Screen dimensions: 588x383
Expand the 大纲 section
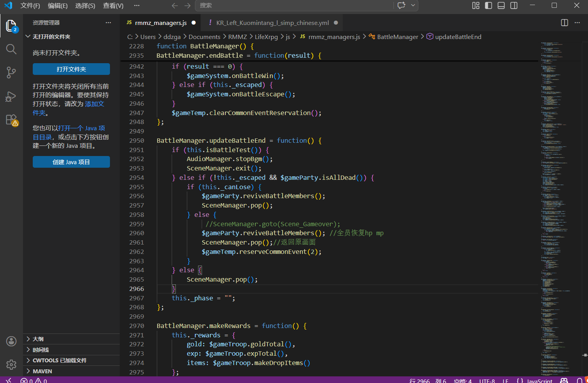[71, 339]
